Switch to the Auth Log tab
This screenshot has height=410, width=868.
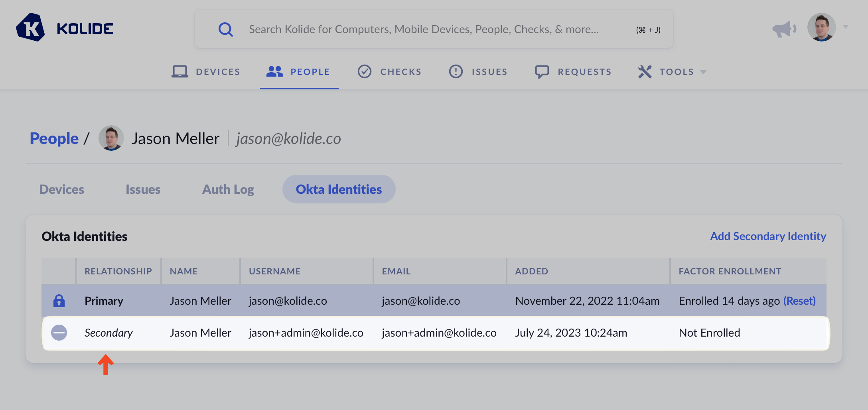(x=228, y=189)
